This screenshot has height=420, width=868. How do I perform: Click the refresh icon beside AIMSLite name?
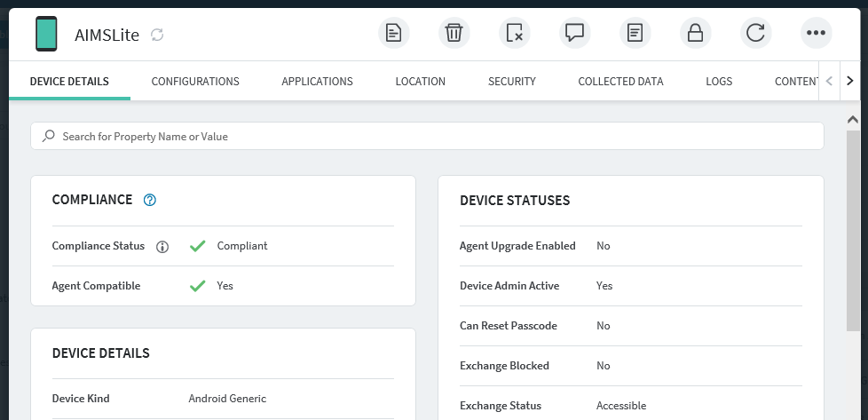pyautogui.click(x=157, y=35)
